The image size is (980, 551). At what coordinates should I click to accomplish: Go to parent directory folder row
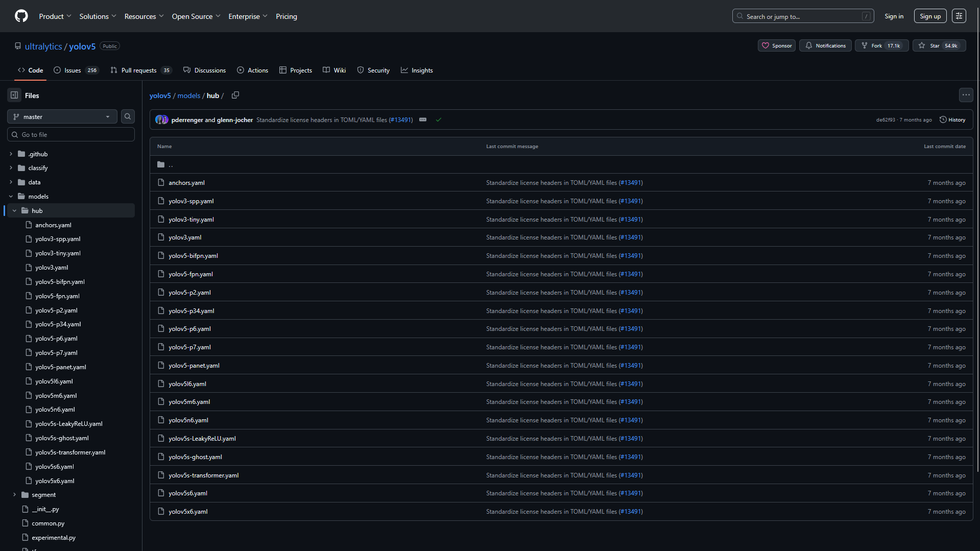561,164
